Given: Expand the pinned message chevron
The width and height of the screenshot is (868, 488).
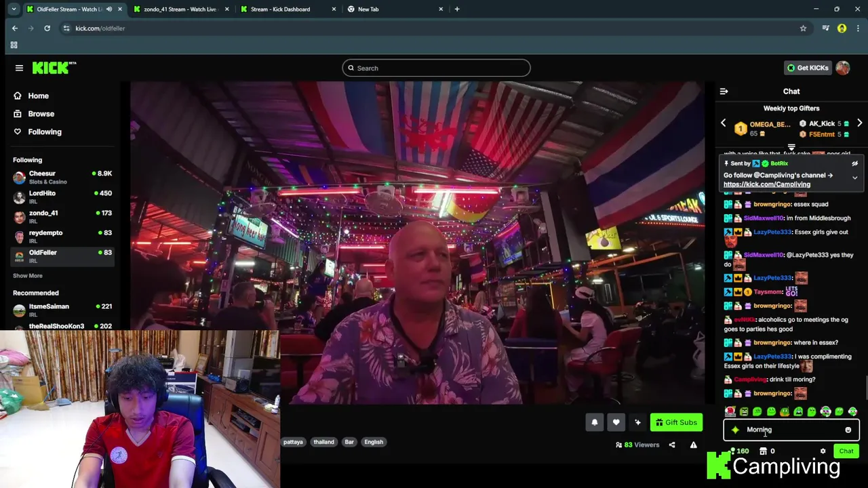Looking at the screenshot, I should pyautogui.click(x=854, y=178).
